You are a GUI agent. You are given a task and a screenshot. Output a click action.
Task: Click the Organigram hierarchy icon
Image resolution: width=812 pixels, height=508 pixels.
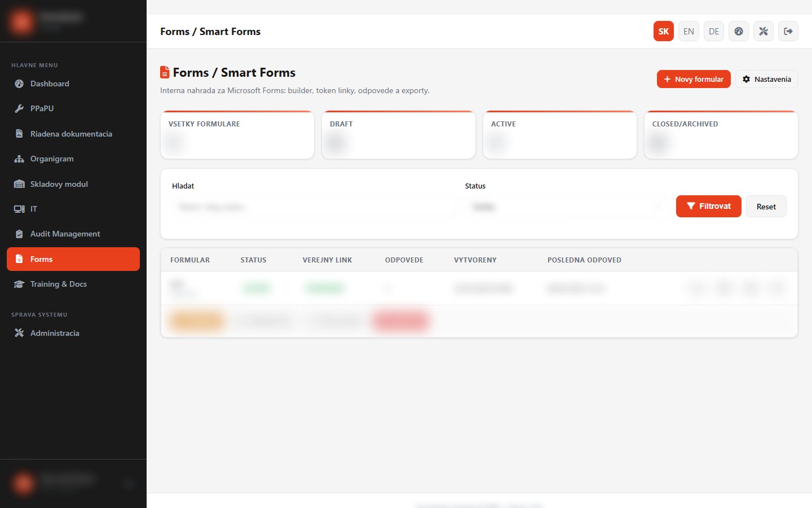coord(19,159)
